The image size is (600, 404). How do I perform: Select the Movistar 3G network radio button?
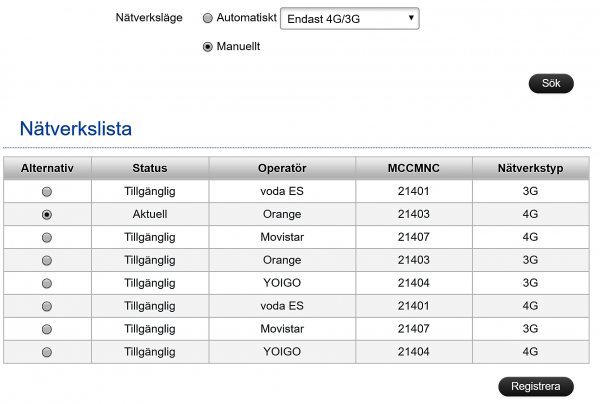47,329
